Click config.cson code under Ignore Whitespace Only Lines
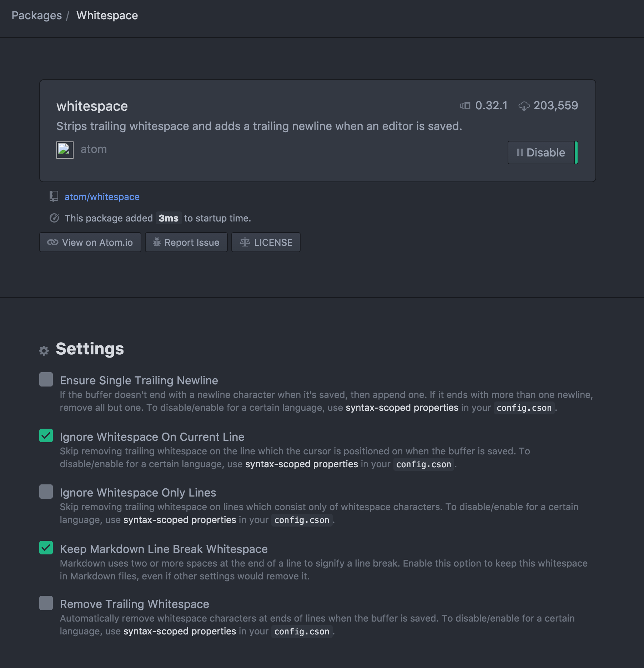This screenshot has width=644, height=668. (x=302, y=520)
